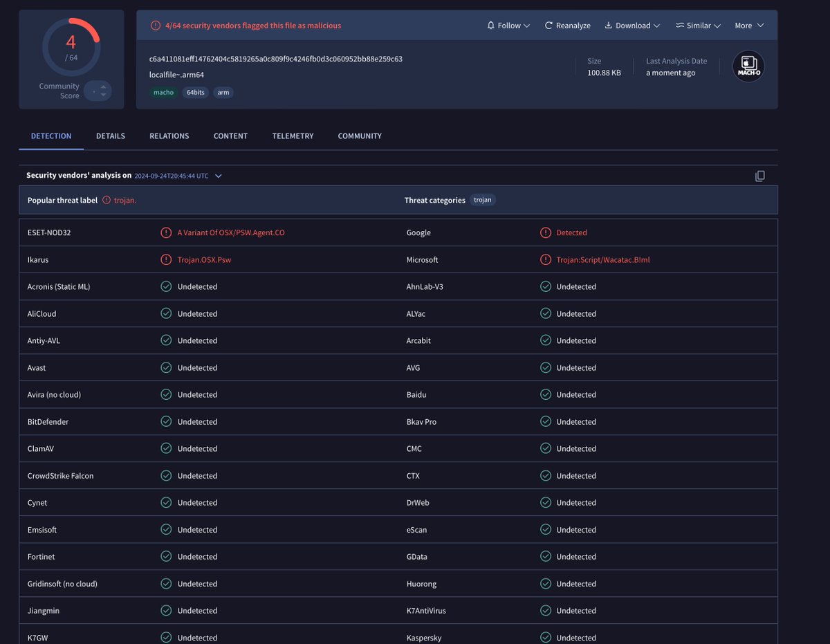Open the TELEMETRY tab
The image size is (830, 644).
(293, 136)
